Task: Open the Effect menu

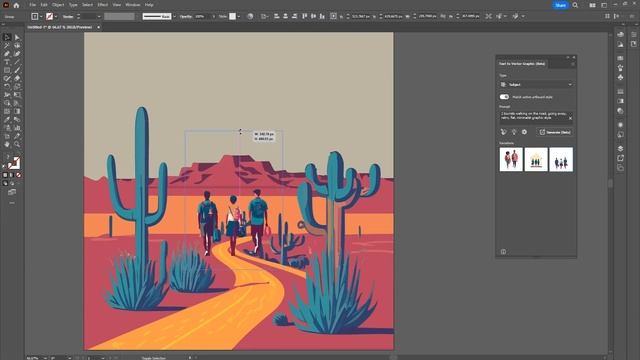Action: pos(102,5)
